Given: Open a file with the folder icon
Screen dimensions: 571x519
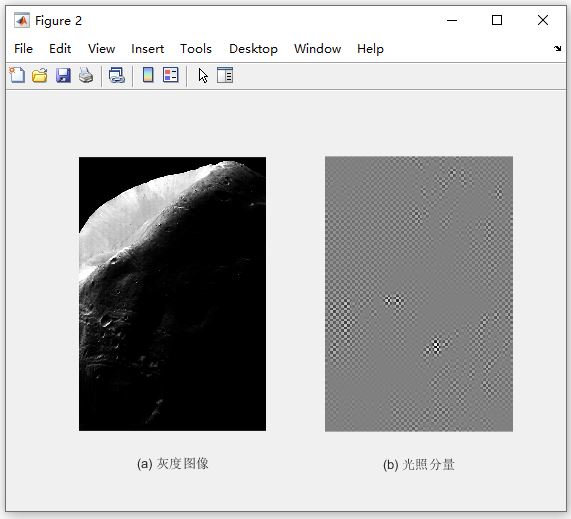Looking at the screenshot, I should pyautogui.click(x=40, y=75).
